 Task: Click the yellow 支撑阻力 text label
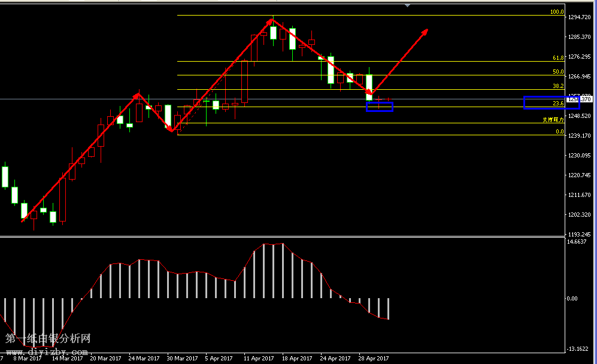[x=553, y=120]
